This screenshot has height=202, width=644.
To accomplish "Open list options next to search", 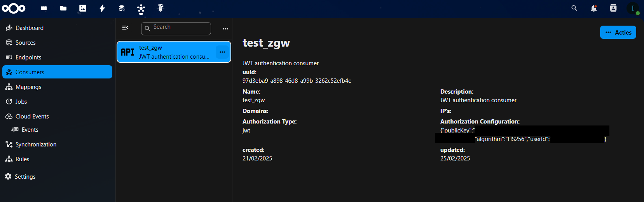I will (225, 29).
